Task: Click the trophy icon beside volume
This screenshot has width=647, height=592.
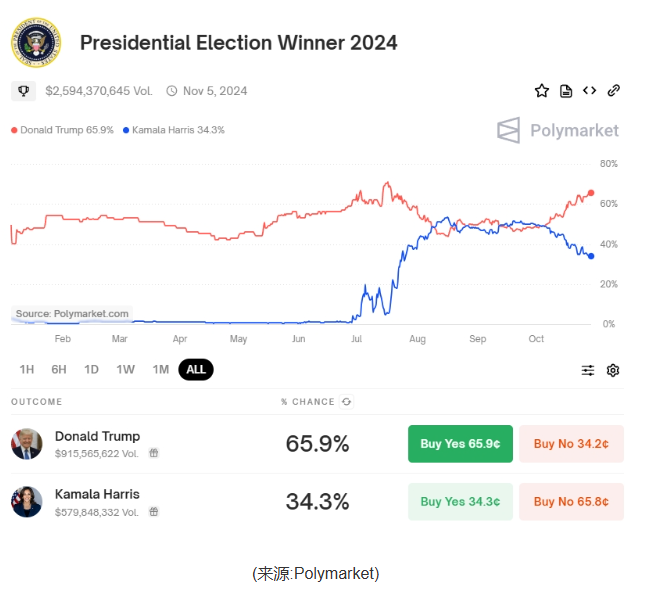Action: pyautogui.click(x=24, y=91)
